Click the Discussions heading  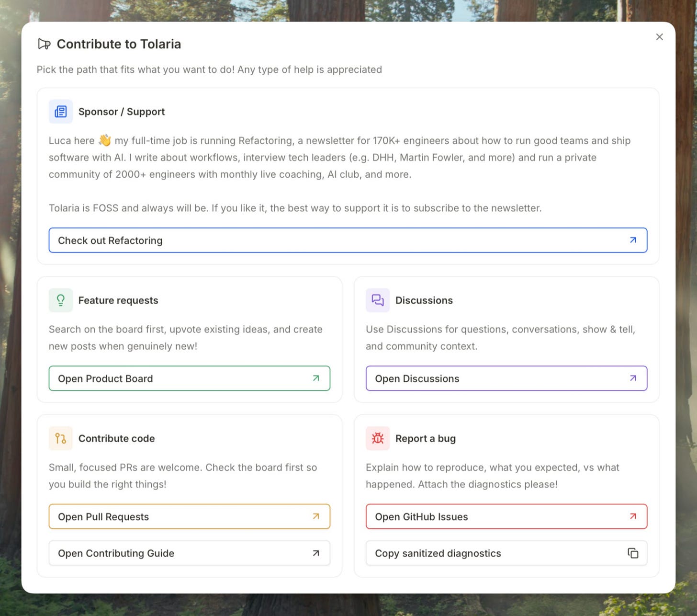coord(424,300)
